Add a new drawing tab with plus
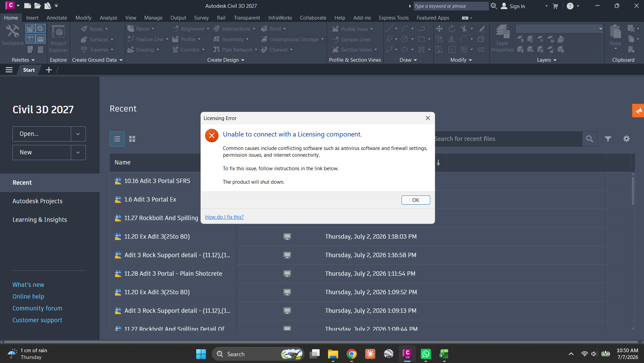 pyautogui.click(x=49, y=70)
